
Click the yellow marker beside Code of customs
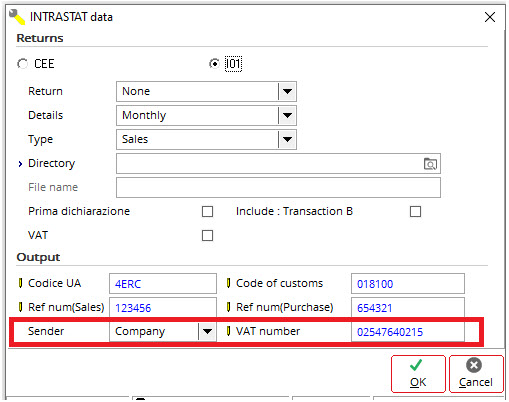click(229, 283)
